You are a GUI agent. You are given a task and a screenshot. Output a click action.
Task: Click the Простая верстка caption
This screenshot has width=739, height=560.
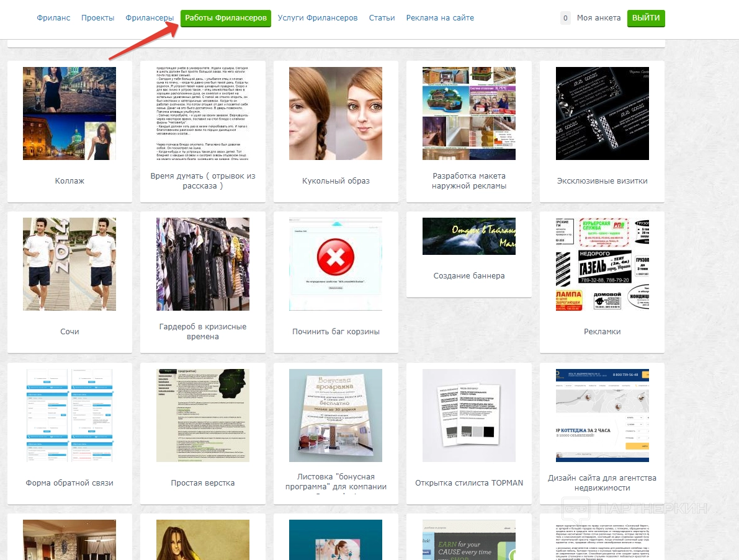click(x=203, y=482)
